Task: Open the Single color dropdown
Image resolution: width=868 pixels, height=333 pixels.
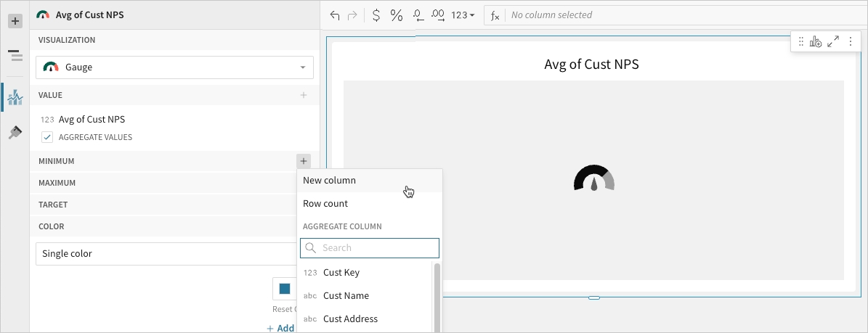Action: (x=167, y=254)
